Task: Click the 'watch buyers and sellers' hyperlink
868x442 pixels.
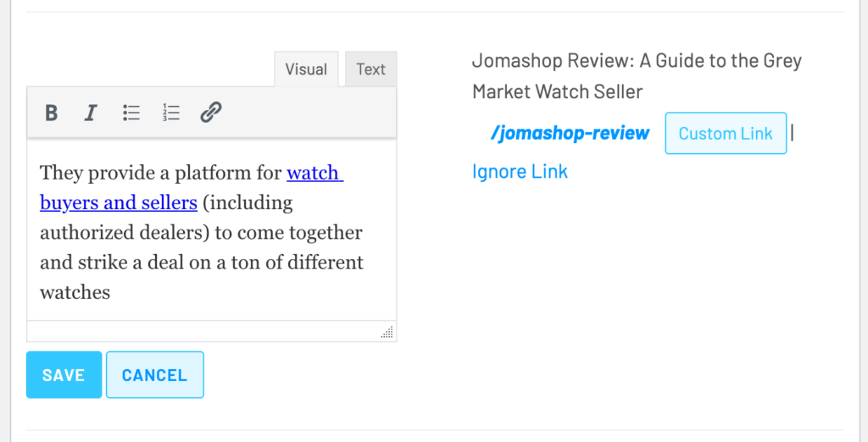Action: point(192,187)
